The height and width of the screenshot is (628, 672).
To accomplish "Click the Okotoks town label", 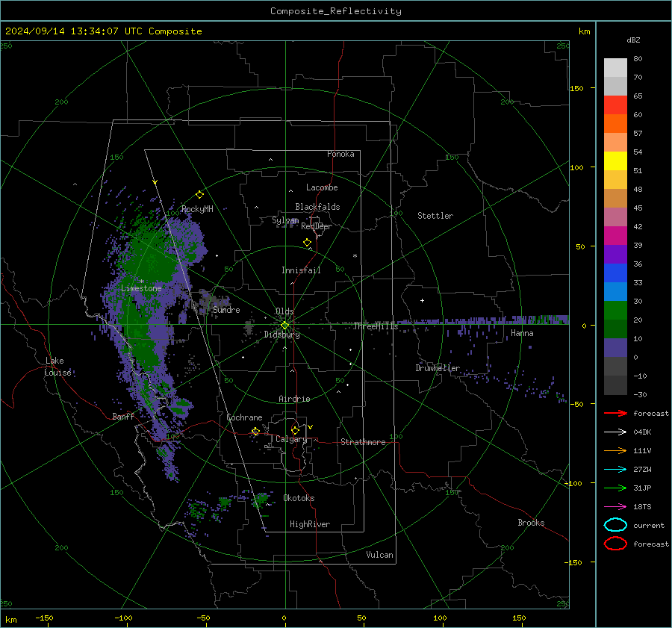I will tap(299, 498).
